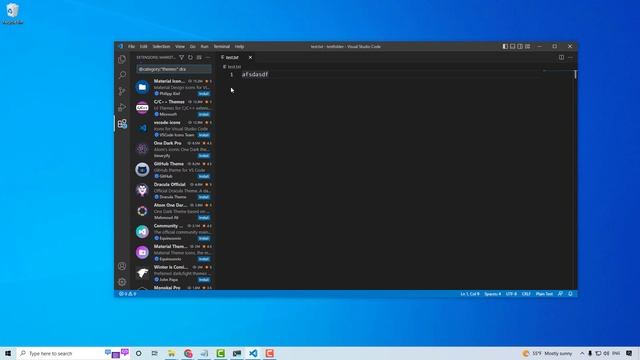Open the C/C++ Themes extension entry
The width and height of the screenshot is (640, 360).
(x=173, y=108)
